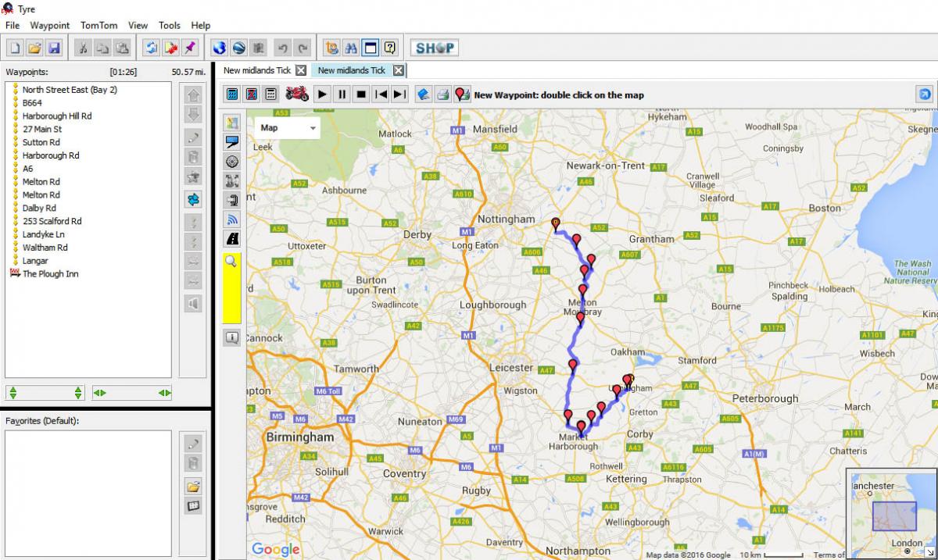Image resolution: width=938 pixels, height=560 pixels.
Task: Click the blue RSS signal map tool
Action: click(x=232, y=219)
